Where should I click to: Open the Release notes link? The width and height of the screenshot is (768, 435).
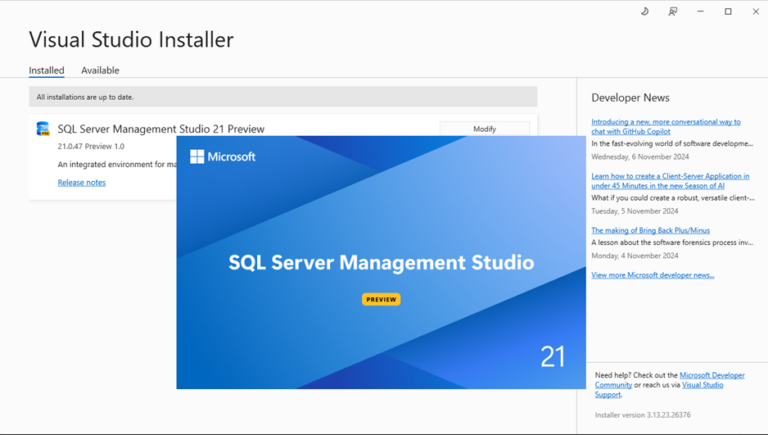[x=81, y=183]
